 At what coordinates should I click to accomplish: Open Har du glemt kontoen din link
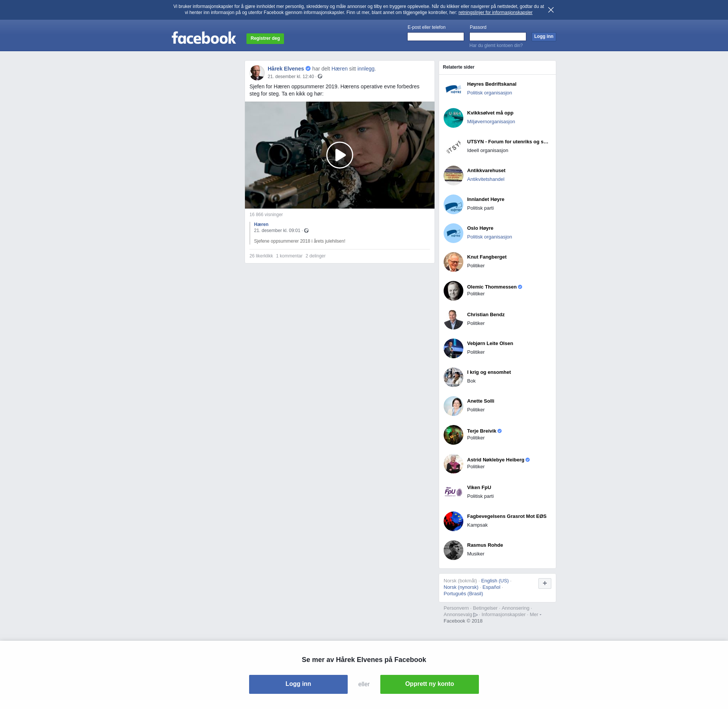(496, 45)
